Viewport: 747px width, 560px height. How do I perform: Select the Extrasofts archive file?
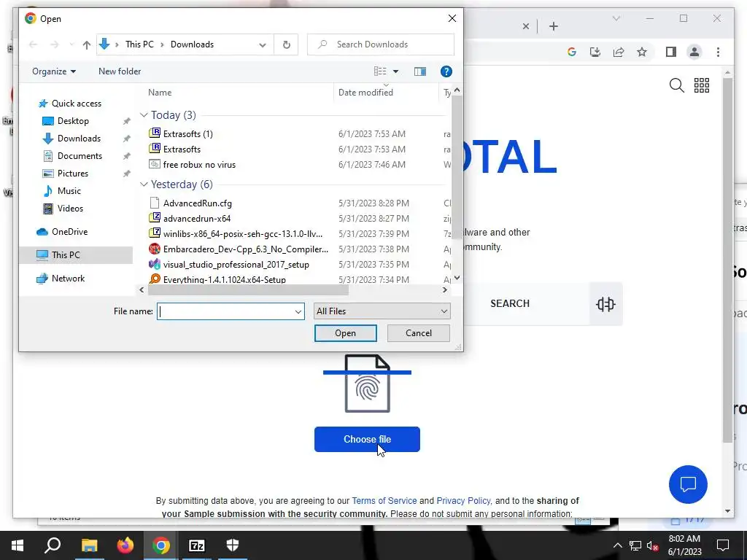click(182, 149)
